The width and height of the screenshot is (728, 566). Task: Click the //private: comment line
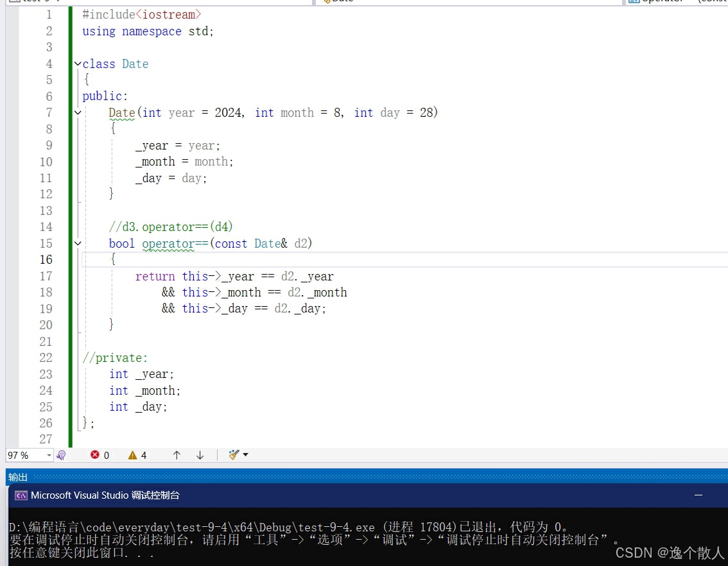[x=115, y=357]
